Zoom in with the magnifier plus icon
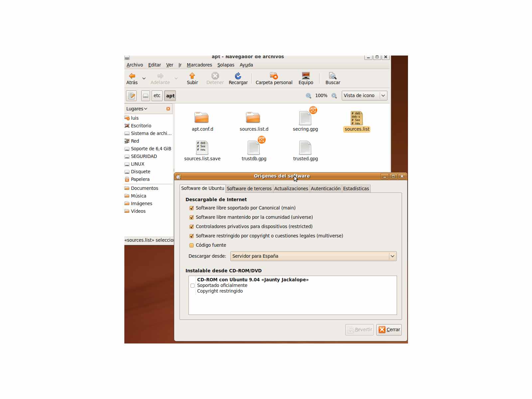The height and width of the screenshot is (399, 532). pyautogui.click(x=334, y=96)
